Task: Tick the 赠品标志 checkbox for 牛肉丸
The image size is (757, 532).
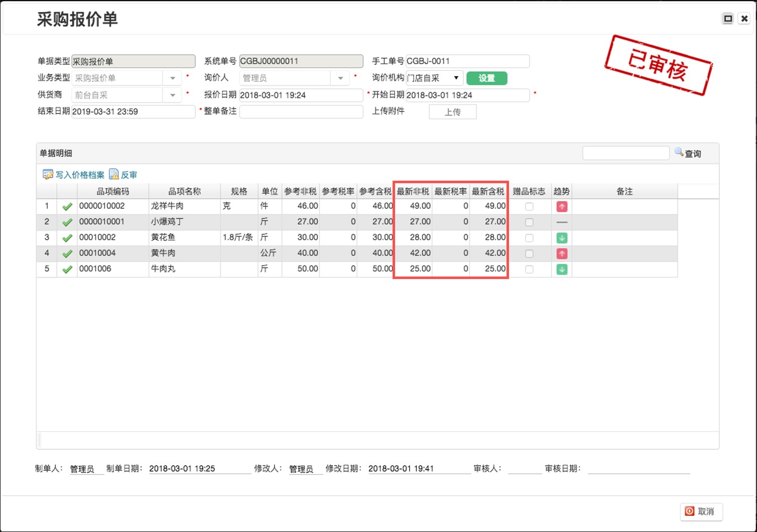Action: (529, 269)
